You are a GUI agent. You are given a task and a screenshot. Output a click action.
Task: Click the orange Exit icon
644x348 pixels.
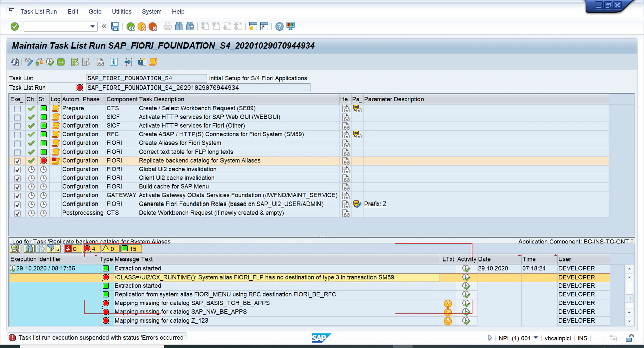coord(142,26)
